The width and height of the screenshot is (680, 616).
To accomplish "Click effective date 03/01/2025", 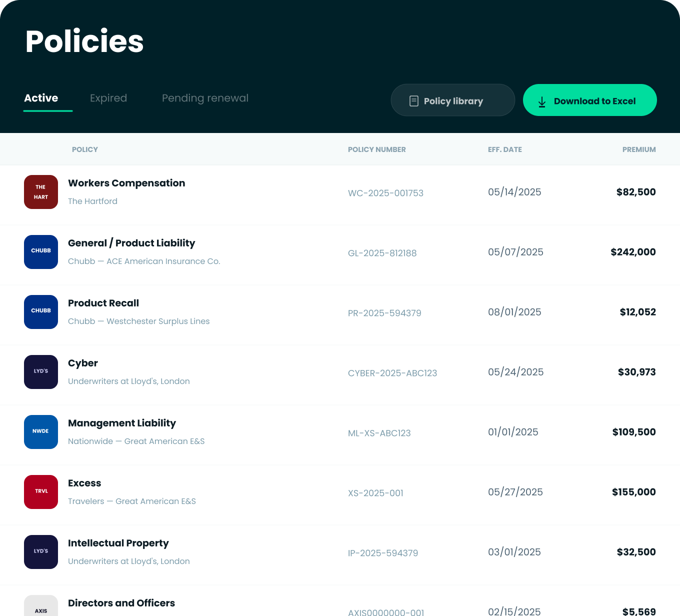I will 514,552.
